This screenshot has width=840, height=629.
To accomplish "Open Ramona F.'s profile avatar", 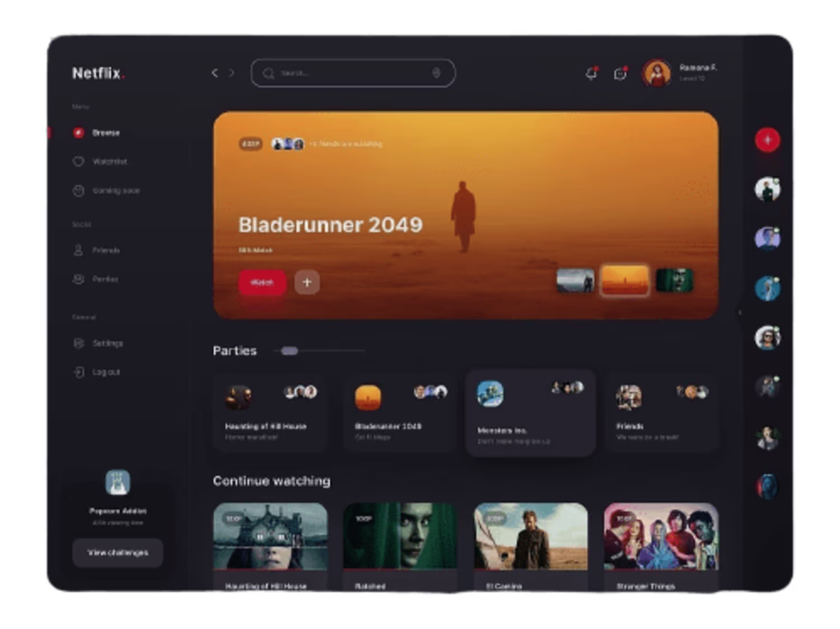I will (x=656, y=73).
